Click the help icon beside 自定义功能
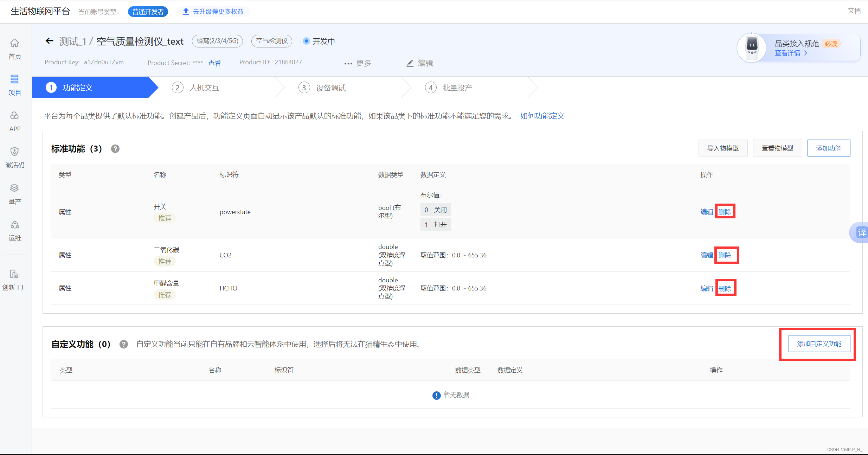868x455 pixels. pyautogui.click(x=124, y=344)
